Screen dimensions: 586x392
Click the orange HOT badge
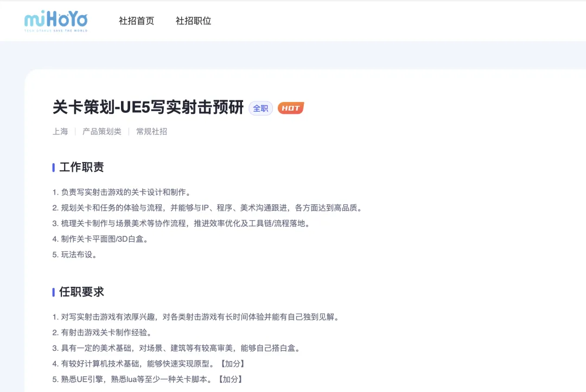(291, 108)
